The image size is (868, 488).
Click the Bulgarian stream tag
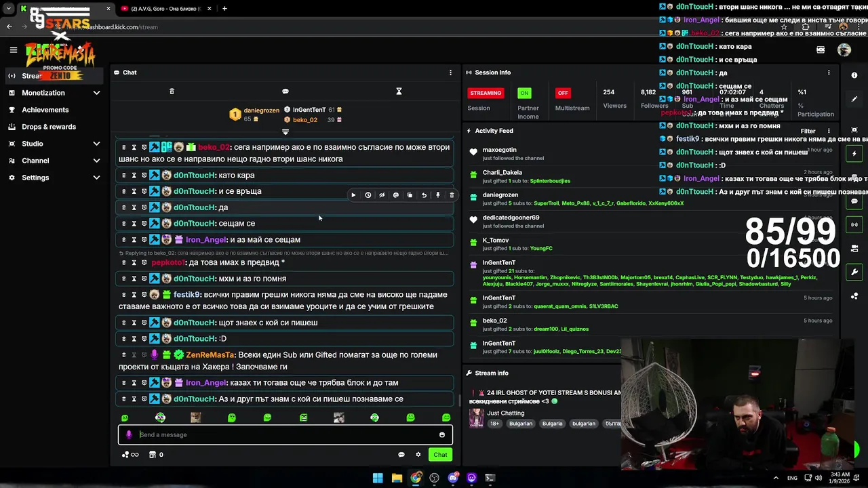(521, 424)
